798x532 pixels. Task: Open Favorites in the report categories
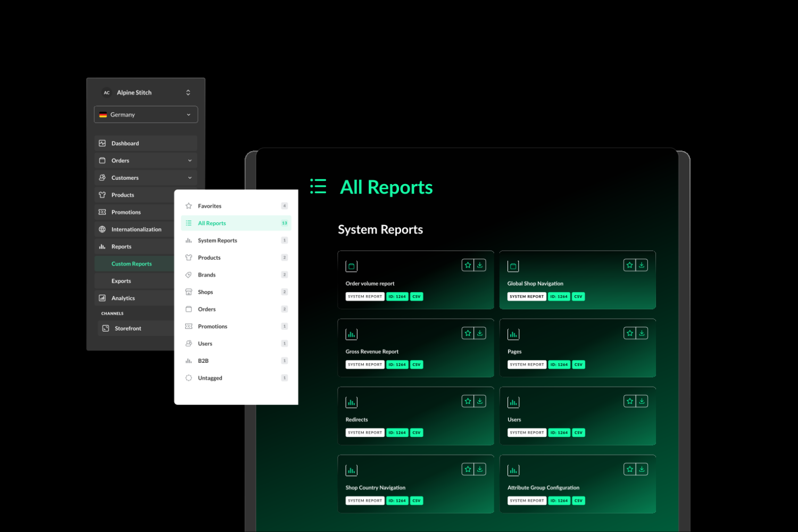pyautogui.click(x=236, y=206)
